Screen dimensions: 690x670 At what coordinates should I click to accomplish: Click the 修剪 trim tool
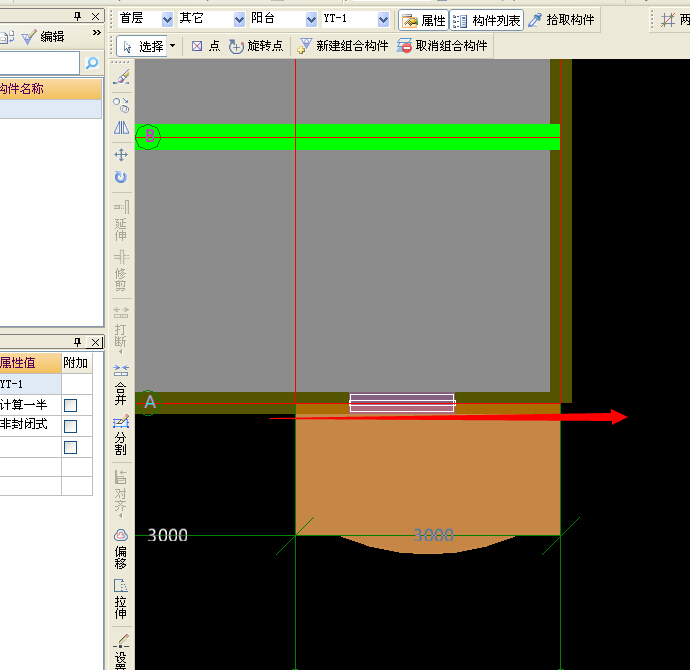point(121,271)
